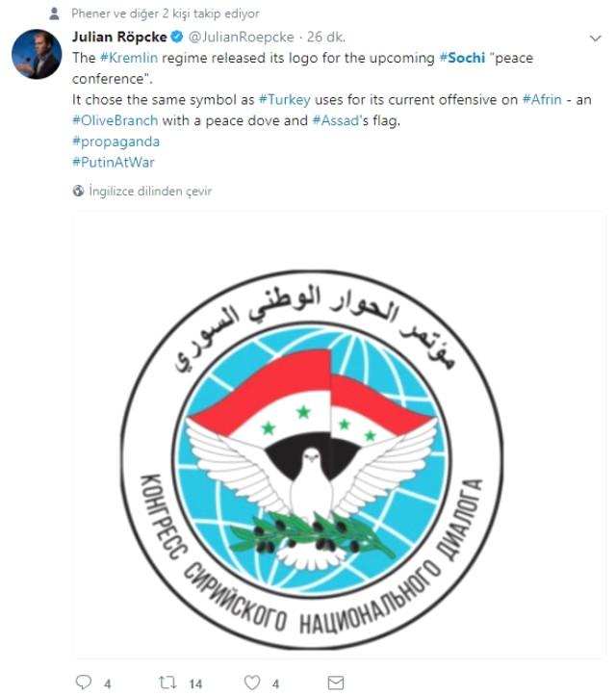Retweet this post via retweet icon
The height and width of the screenshot is (696, 616).
click(x=167, y=683)
